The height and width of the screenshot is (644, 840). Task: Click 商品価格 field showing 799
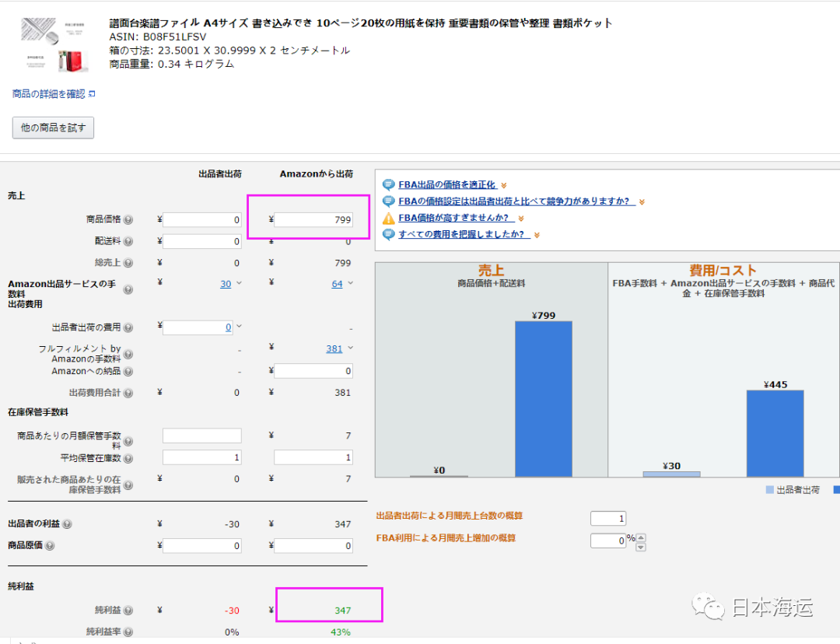313,219
